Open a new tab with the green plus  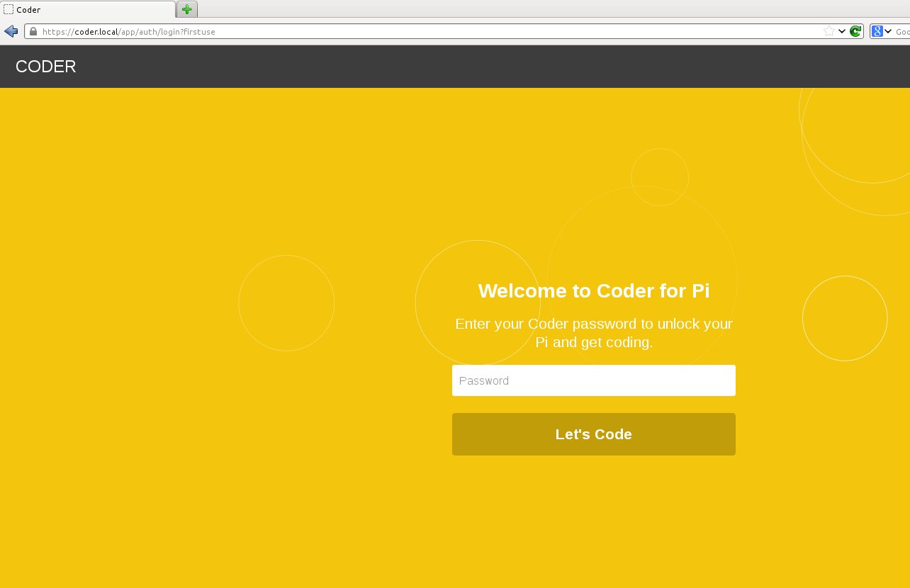coord(186,9)
